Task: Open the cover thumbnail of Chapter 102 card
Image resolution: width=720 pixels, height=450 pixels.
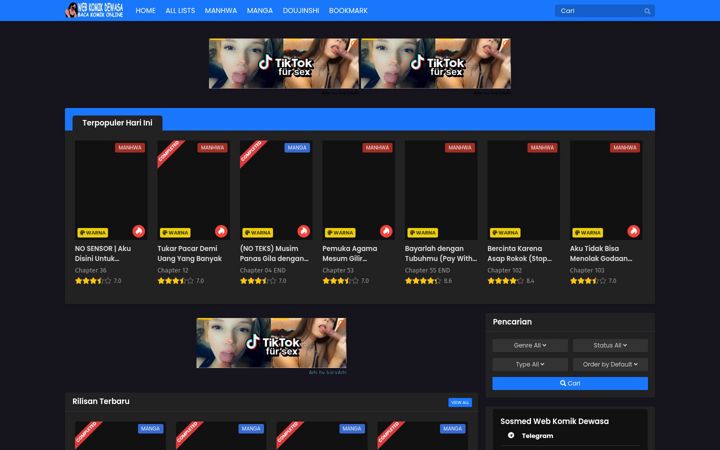Action: coord(523,190)
